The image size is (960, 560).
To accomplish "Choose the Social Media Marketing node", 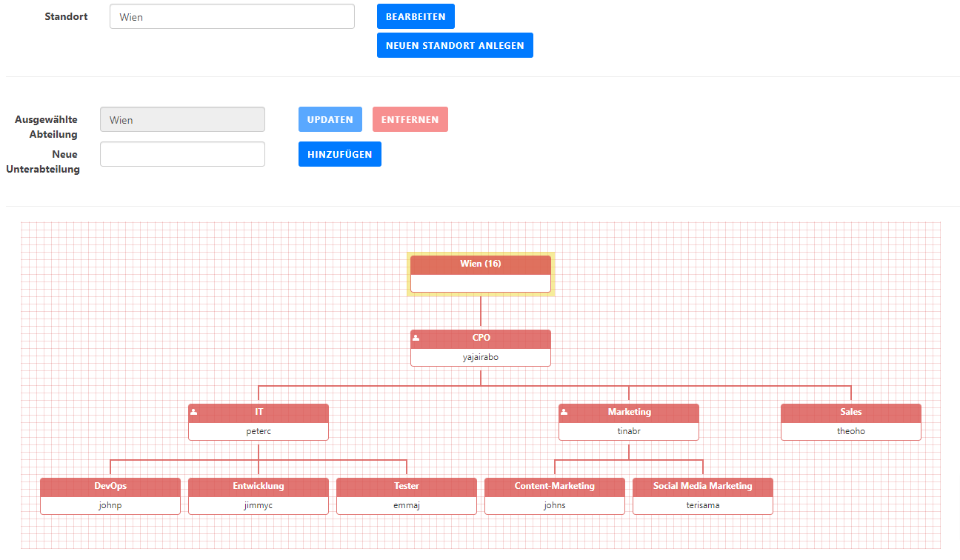I will tap(703, 496).
